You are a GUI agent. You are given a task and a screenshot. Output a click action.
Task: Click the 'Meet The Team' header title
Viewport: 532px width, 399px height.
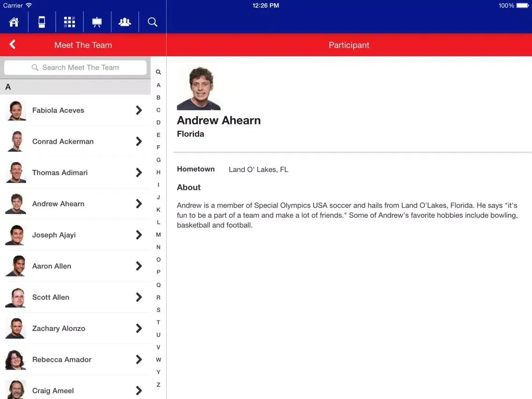(x=83, y=45)
